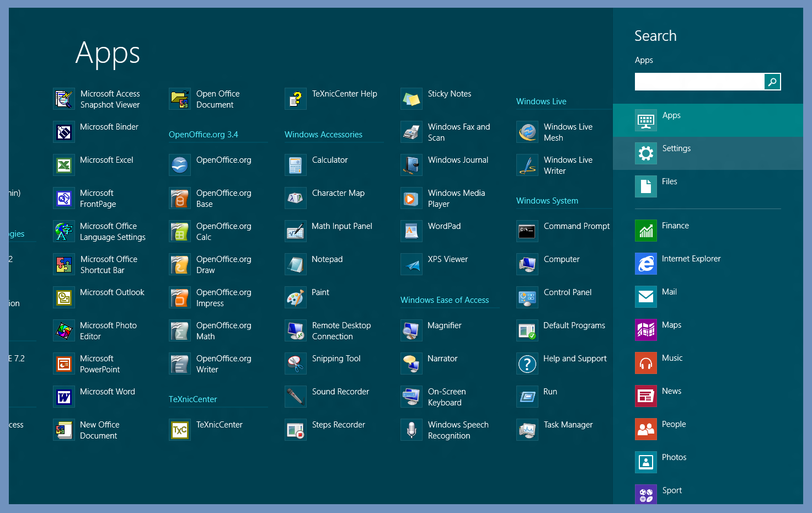The image size is (812, 513).
Task: Click the Task Manager icon
Action: 527,430
